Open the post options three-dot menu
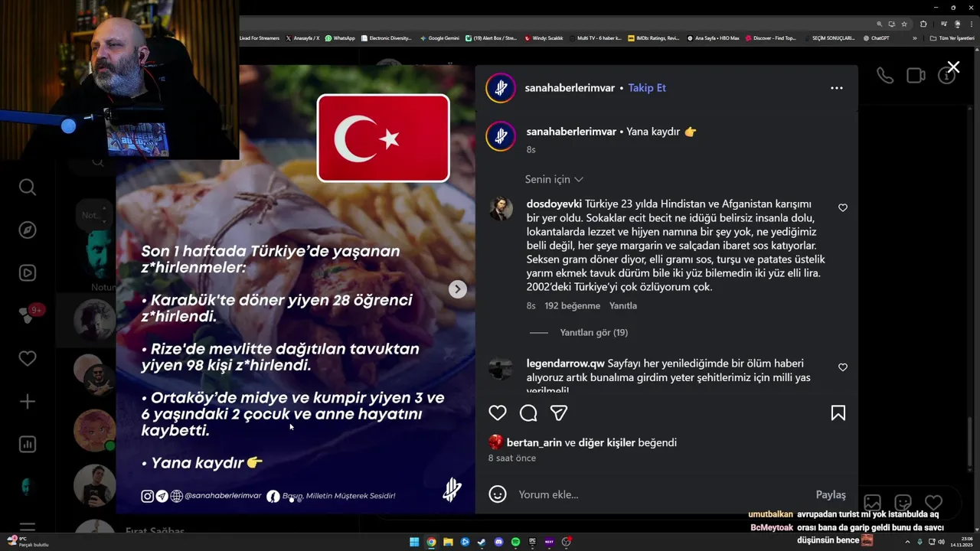 click(x=837, y=88)
